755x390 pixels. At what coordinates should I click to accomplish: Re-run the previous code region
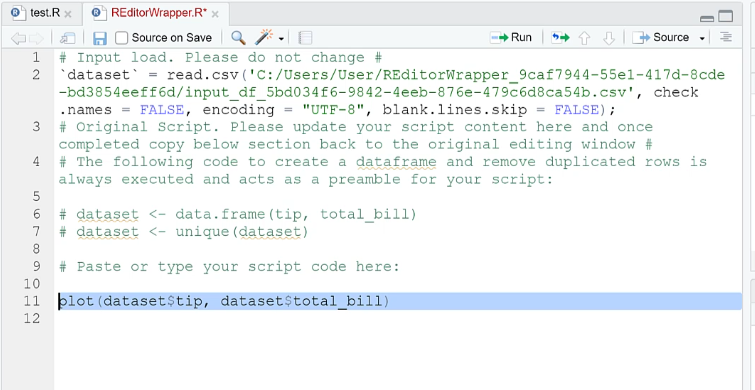click(x=560, y=38)
